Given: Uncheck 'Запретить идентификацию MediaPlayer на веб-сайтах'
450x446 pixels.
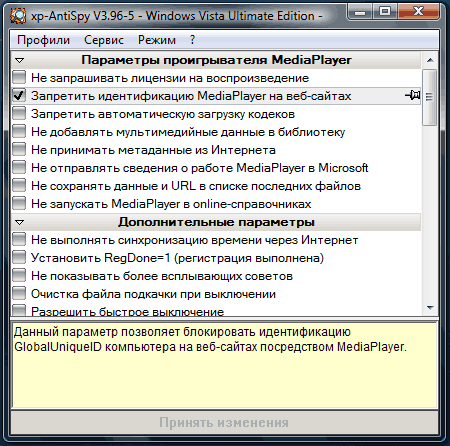Looking at the screenshot, I should [x=19, y=95].
